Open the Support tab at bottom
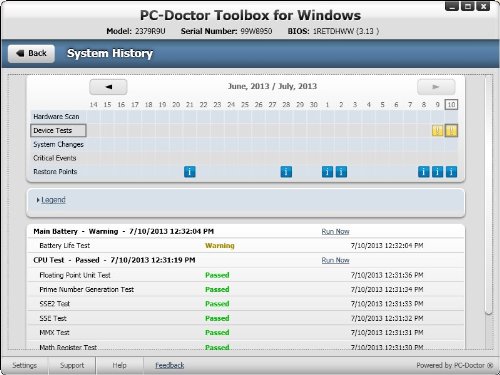Viewport: 500px width, 375px height. pyautogui.click(x=72, y=365)
